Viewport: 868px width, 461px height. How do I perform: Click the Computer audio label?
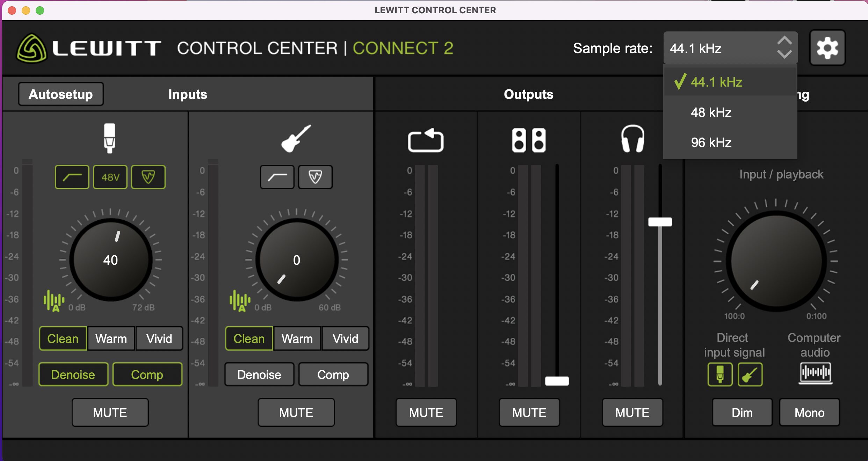(814, 345)
